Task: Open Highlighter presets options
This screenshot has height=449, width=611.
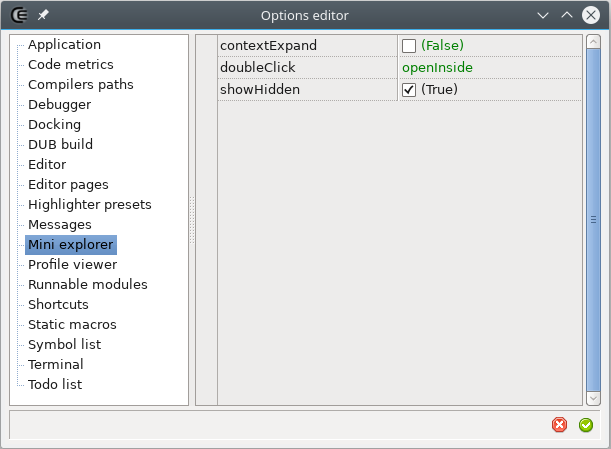Action: click(90, 205)
